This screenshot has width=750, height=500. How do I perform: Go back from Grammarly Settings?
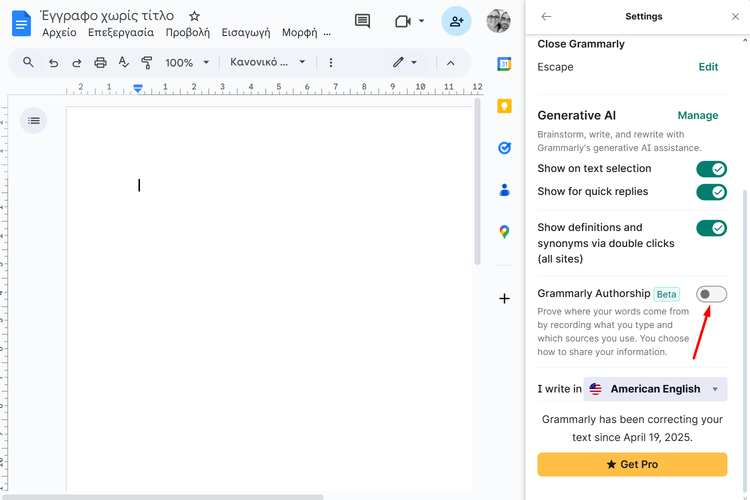pos(546,16)
